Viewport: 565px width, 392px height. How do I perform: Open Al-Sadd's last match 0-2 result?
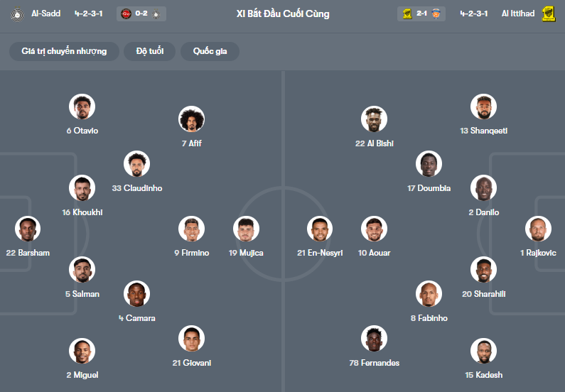coord(143,13)
